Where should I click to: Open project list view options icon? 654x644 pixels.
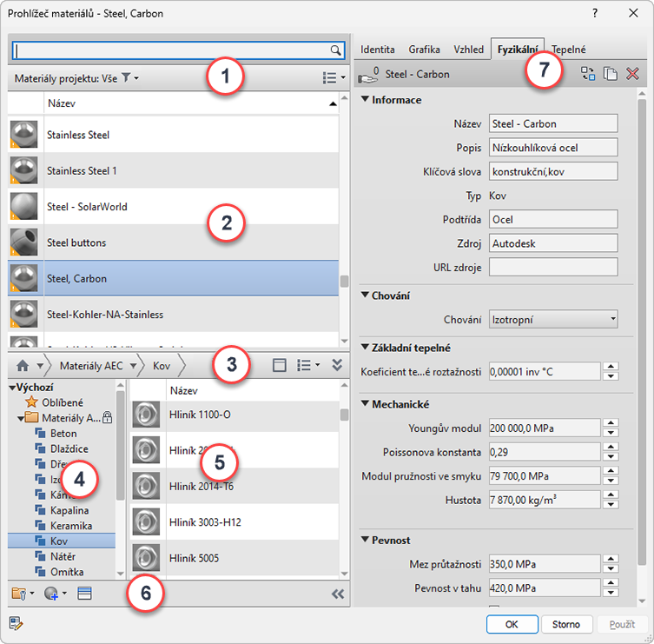329,77
